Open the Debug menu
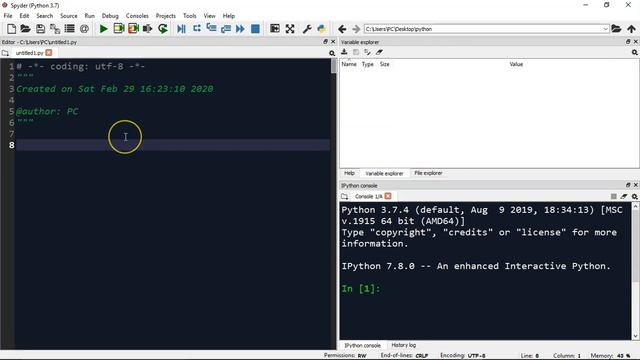This screenshot has width=640, height=360. [110, 16]
